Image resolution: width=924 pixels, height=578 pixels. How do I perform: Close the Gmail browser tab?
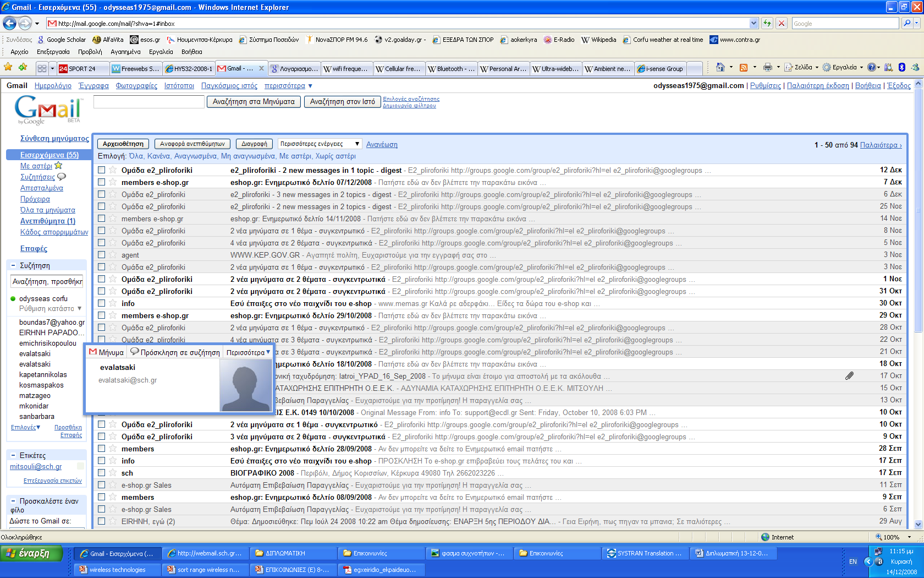(x=261, y=69)
